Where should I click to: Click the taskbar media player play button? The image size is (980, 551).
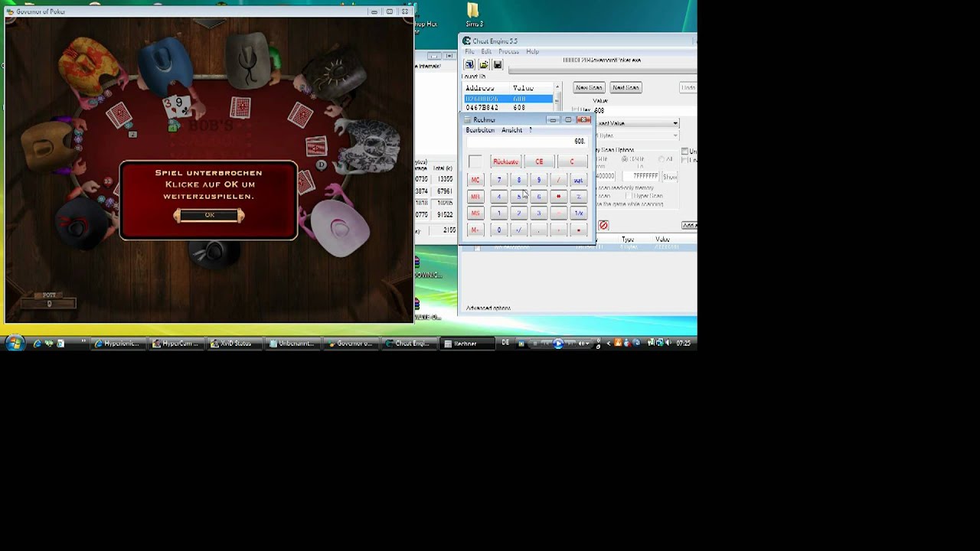point(558,344)
